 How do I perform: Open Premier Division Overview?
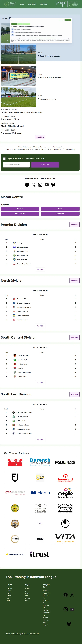74,225
